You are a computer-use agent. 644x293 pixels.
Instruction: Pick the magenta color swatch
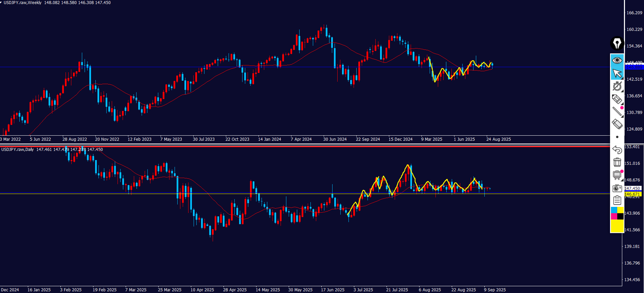(614, 216)
